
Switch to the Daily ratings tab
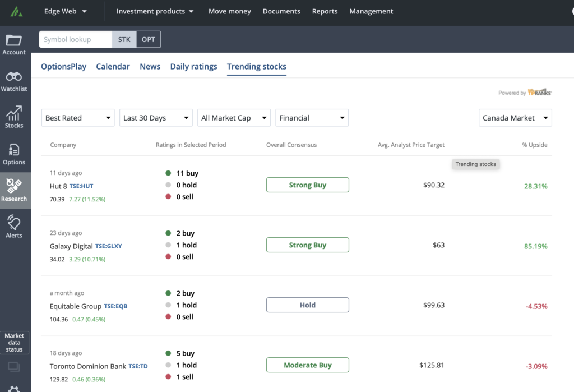(x=193, y=66)
